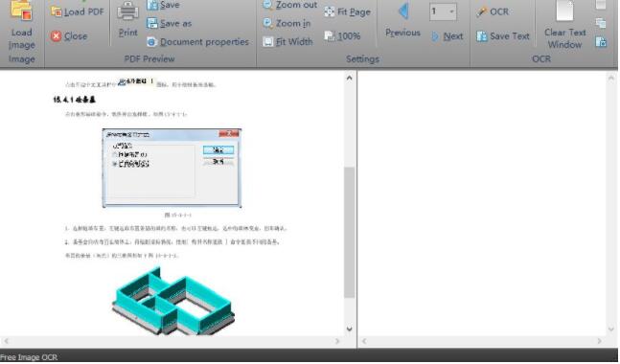Save the recognized text
620x364 pixels.
click(503, 36)
